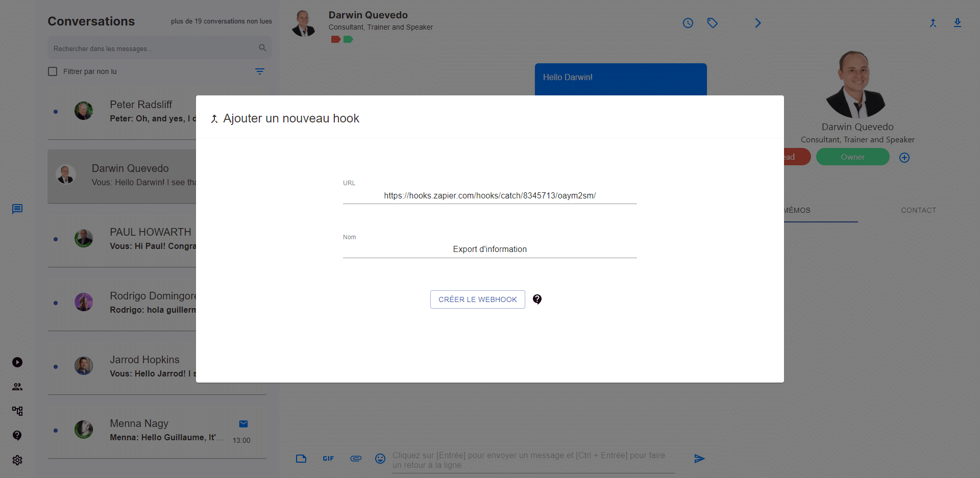Click Peter Radsliff avatar thumbnail
Viewport: 980px width, 478px height.
click(x=84, y=111)
